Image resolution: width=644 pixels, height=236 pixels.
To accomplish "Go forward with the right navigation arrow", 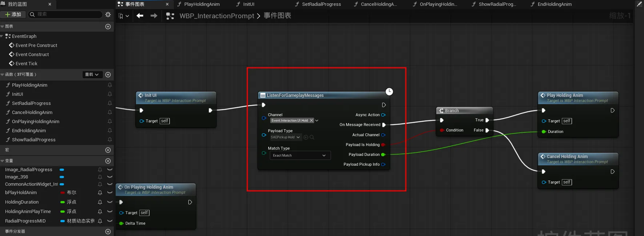I will (x=154, y=16).
